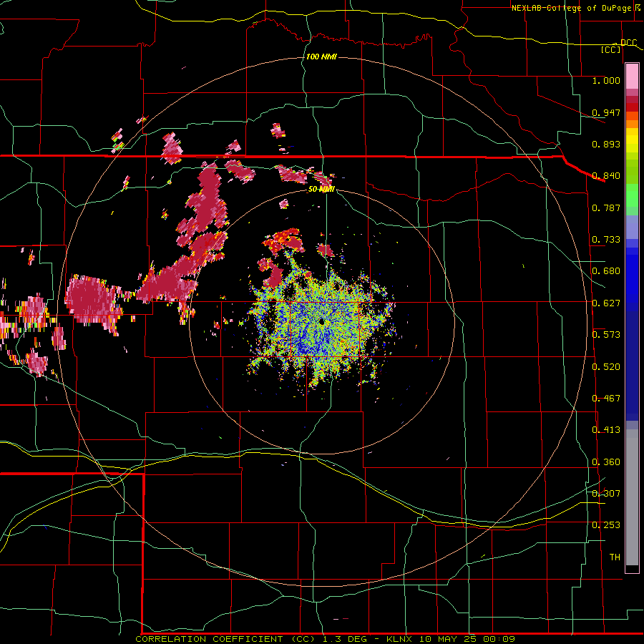Click the [CC] legend header label
The height and width of the screenshot is (644, 644).
[x=610, y=49]
